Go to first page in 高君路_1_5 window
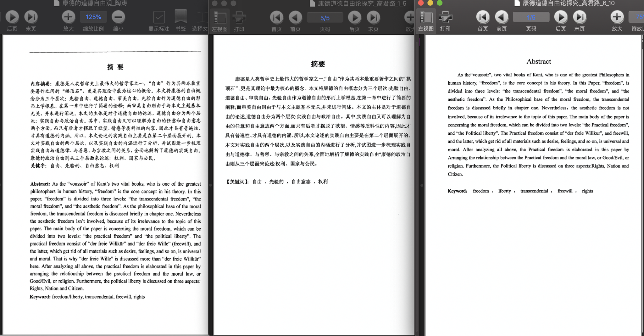644x336 pixels. [276, 18]
